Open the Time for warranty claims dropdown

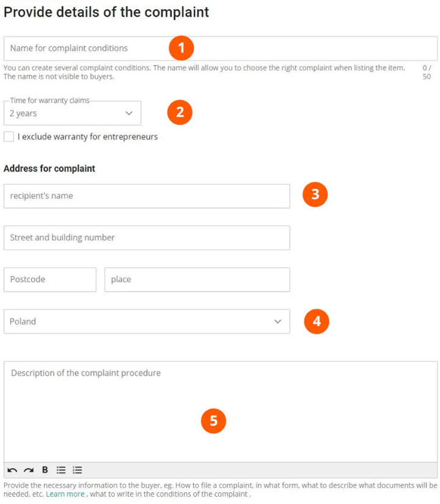tap(72, 114)
